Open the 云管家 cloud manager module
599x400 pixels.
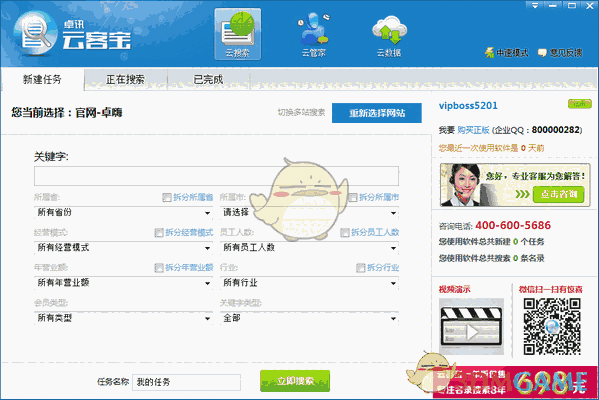pos(314,35)
